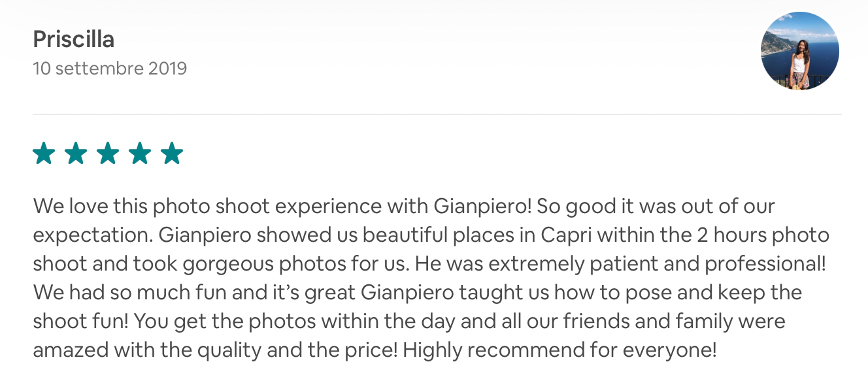Select the fifth (last) rating star
Image resolution: width=868 pixels, height=383 pixels.
click(x=172, y=154)
